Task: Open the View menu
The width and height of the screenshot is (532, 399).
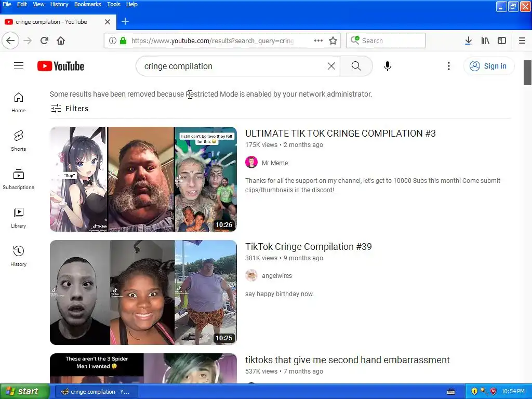Action: pos(38,4)
